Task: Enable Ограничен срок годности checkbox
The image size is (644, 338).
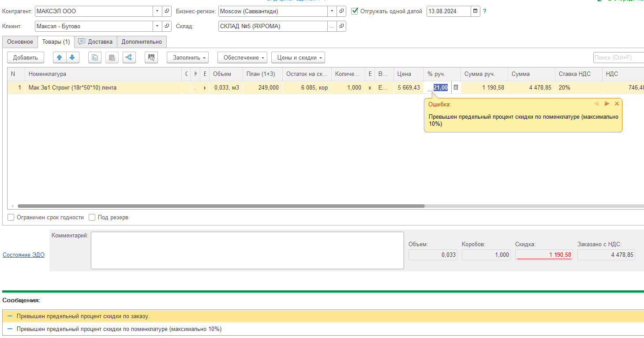Action: 11,217
